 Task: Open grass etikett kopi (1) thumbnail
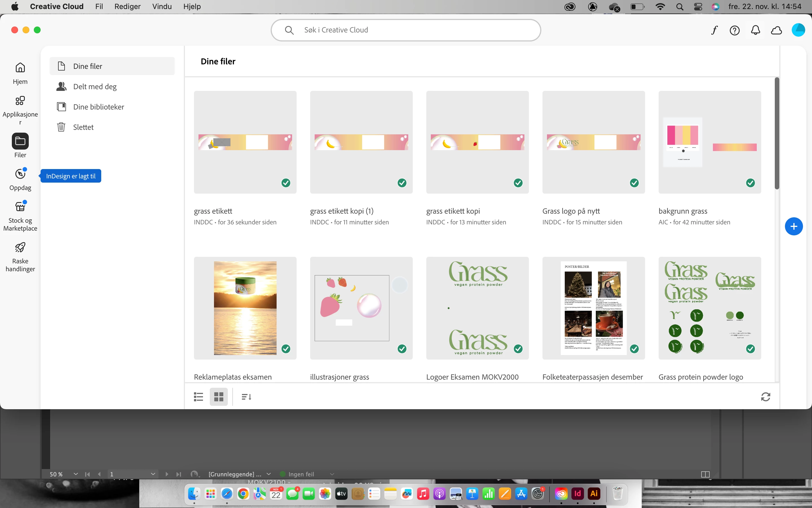tap(361, 142)
